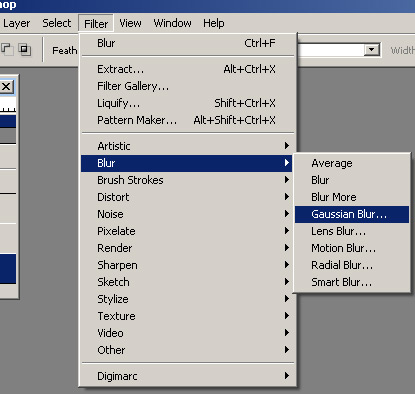Choose Lens Blur... filter
Viewport: 415px width, 394px height.
[x=352, y=231]
